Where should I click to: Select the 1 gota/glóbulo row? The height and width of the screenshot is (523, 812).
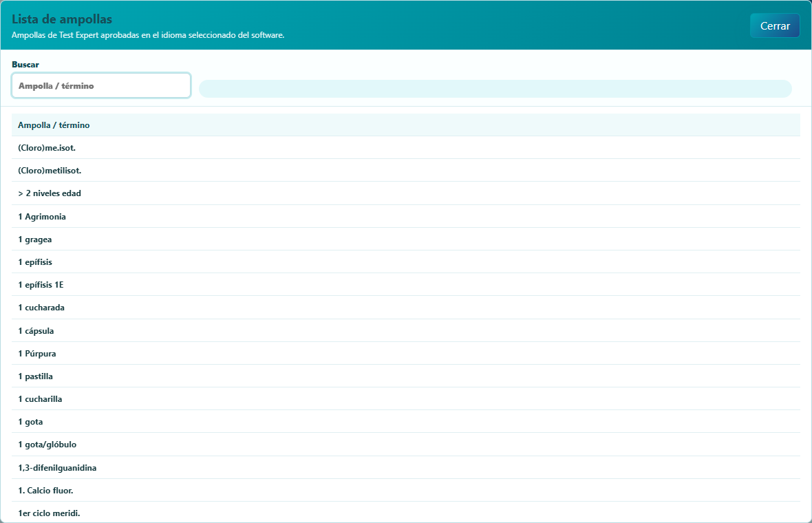405,445
